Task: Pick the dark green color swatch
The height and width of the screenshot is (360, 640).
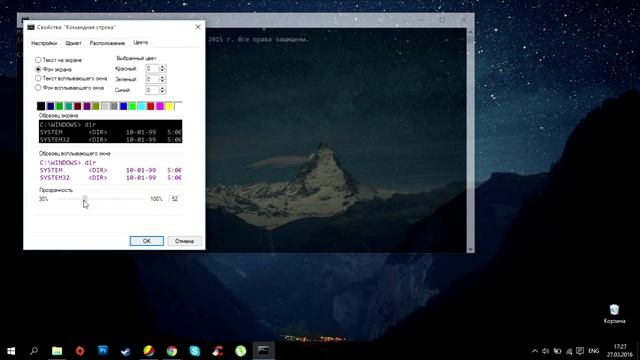Action: 59,106
